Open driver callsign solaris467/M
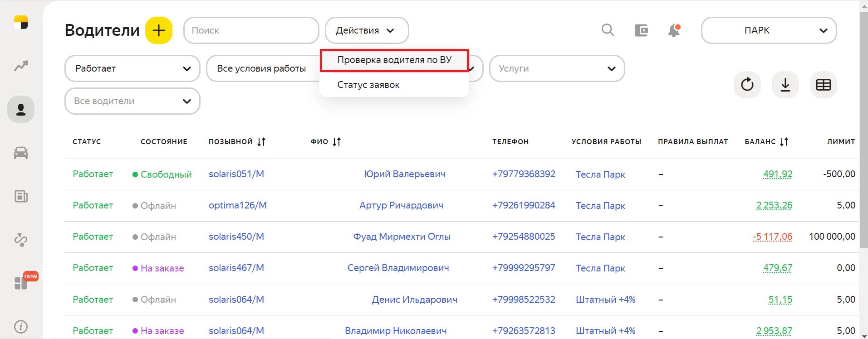Screen dimensions: 868x339 [x=236, y=268]
